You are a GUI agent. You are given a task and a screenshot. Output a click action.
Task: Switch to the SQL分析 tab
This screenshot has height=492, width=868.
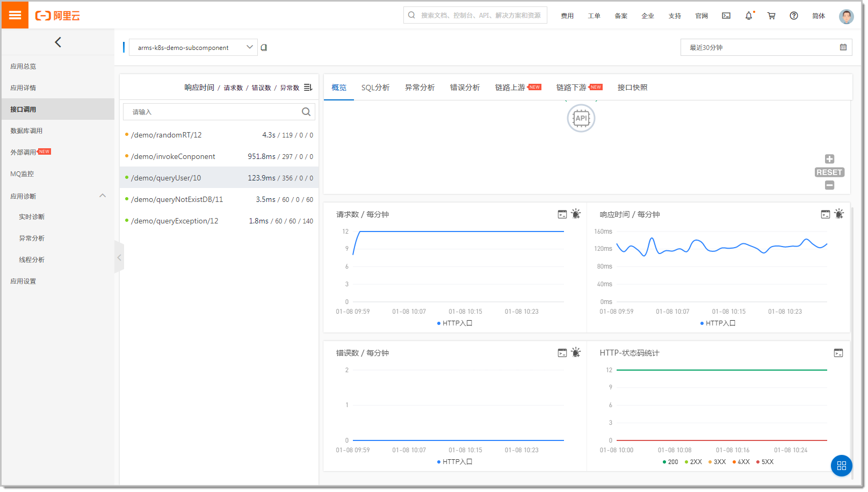375,88
